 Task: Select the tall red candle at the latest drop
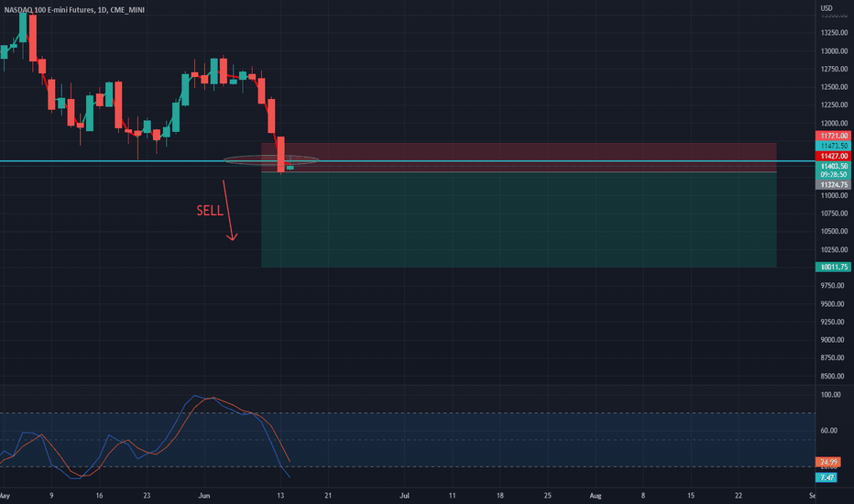(281, 155)
